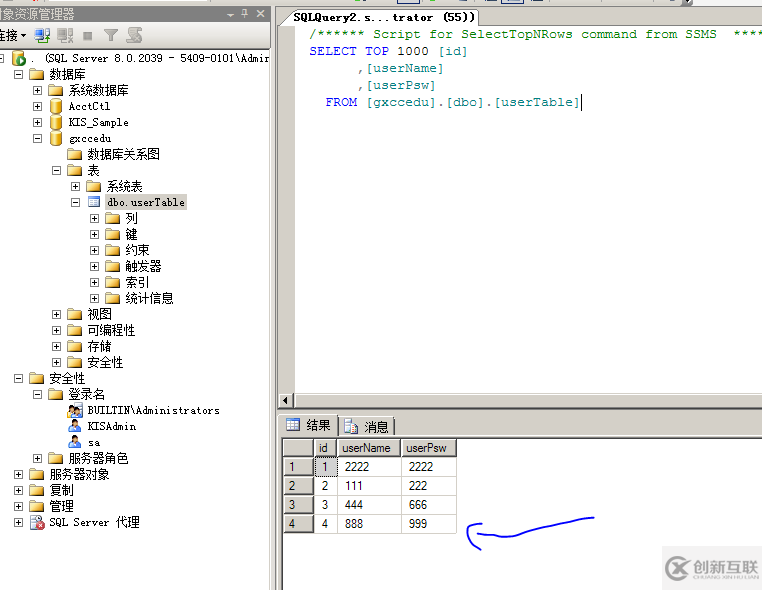The width and height of the screenshot is (762, 590).
Task: Click the filter funnel icon
Action: point(111,35)
